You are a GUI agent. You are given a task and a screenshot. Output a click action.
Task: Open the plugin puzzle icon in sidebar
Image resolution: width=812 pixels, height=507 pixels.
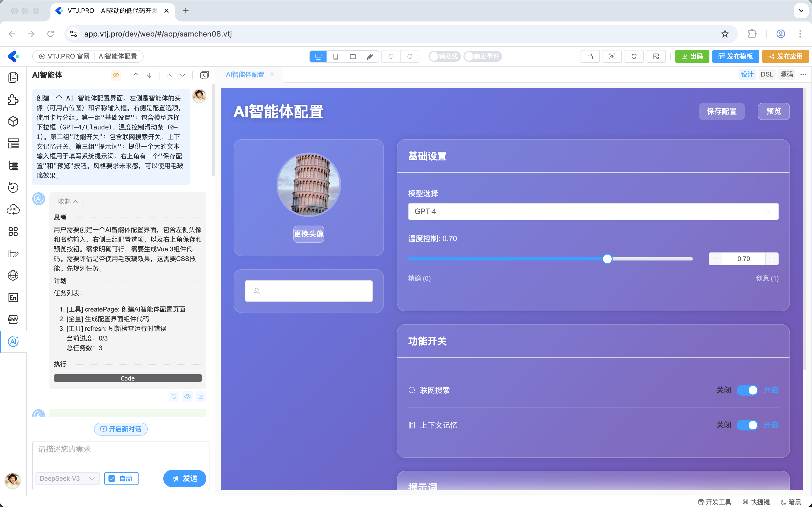[13, 99]
